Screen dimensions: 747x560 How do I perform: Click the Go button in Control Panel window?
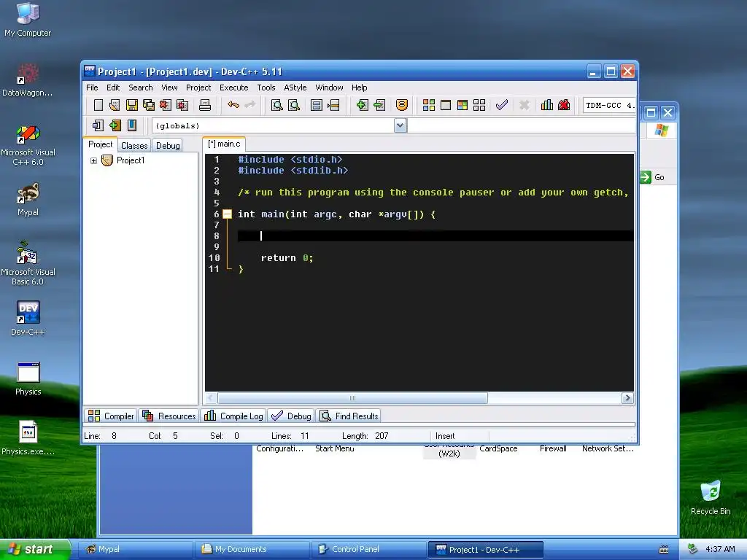(653, 178)
